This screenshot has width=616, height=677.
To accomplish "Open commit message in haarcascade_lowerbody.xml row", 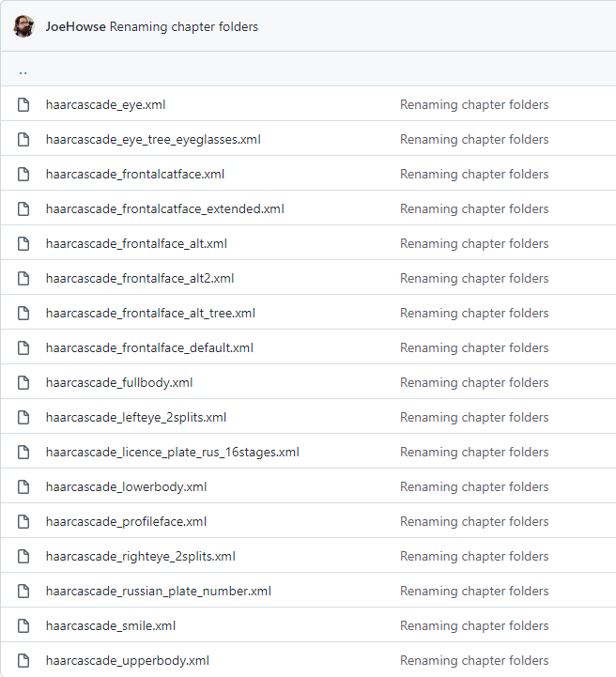I will [x=474, y=487].
